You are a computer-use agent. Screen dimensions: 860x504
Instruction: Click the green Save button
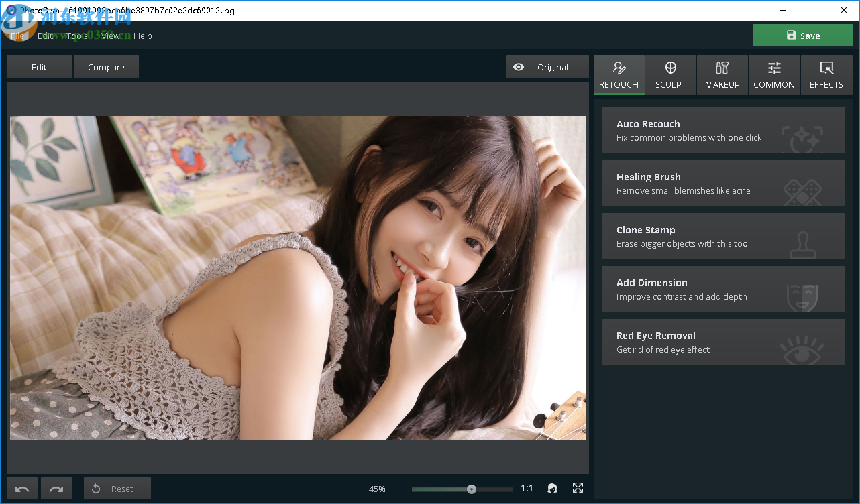coord(802,36)
